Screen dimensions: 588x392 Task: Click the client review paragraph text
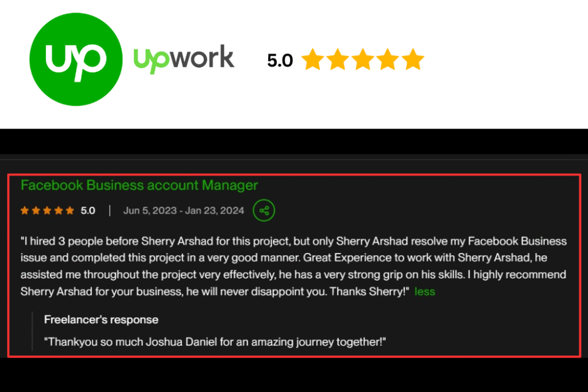[293, 266]
